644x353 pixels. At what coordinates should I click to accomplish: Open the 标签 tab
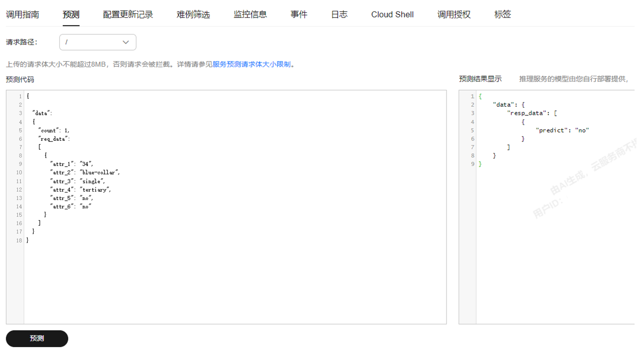(x=502, y=15)
